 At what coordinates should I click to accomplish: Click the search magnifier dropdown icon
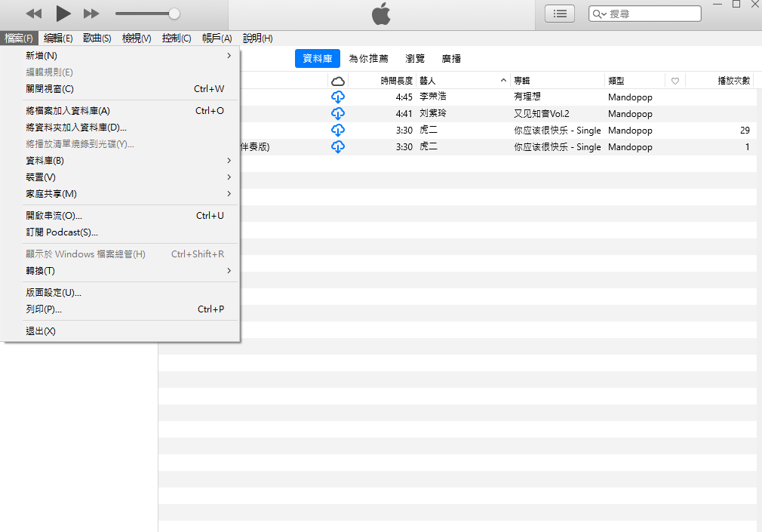(x=601, y=14)
